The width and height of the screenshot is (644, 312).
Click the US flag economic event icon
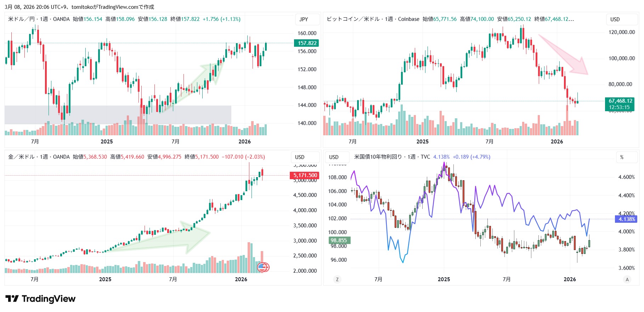pyautogui.click(x=262, y=267)
